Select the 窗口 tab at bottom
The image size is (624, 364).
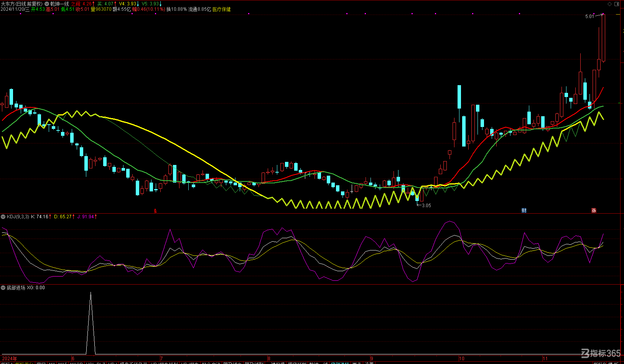pos(41,362)
